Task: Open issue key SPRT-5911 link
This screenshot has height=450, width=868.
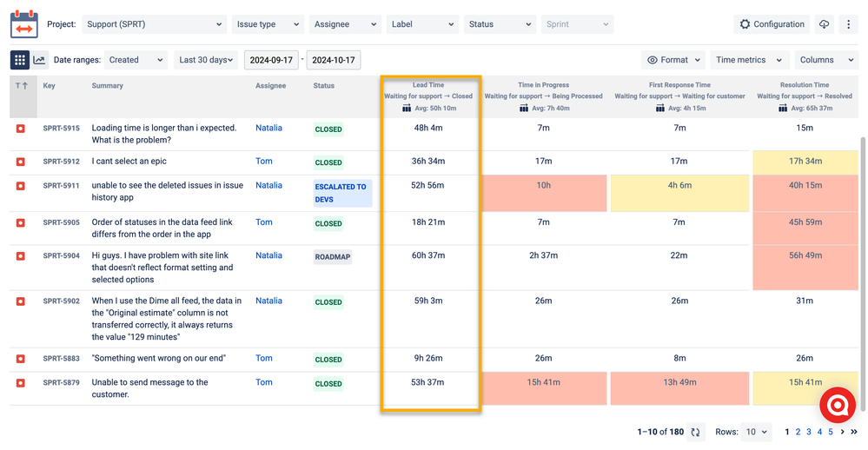Action: 61,186
